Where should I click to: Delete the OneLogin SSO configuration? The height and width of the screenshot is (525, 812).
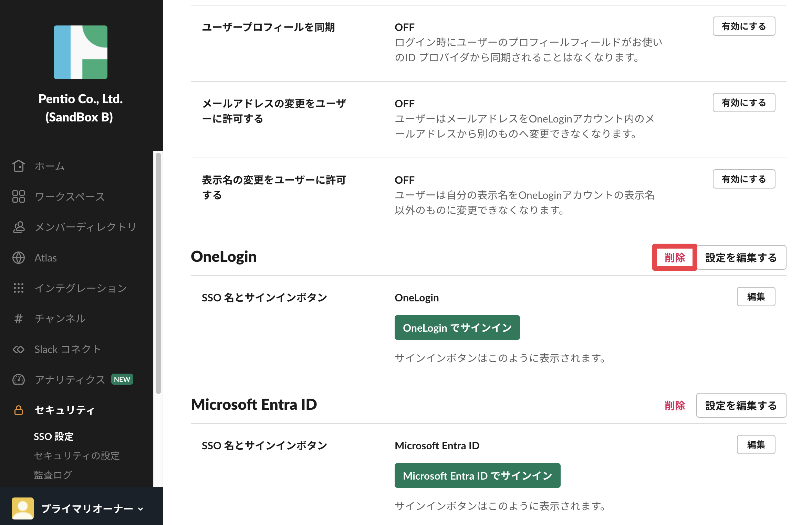click(x=675, y=257)
